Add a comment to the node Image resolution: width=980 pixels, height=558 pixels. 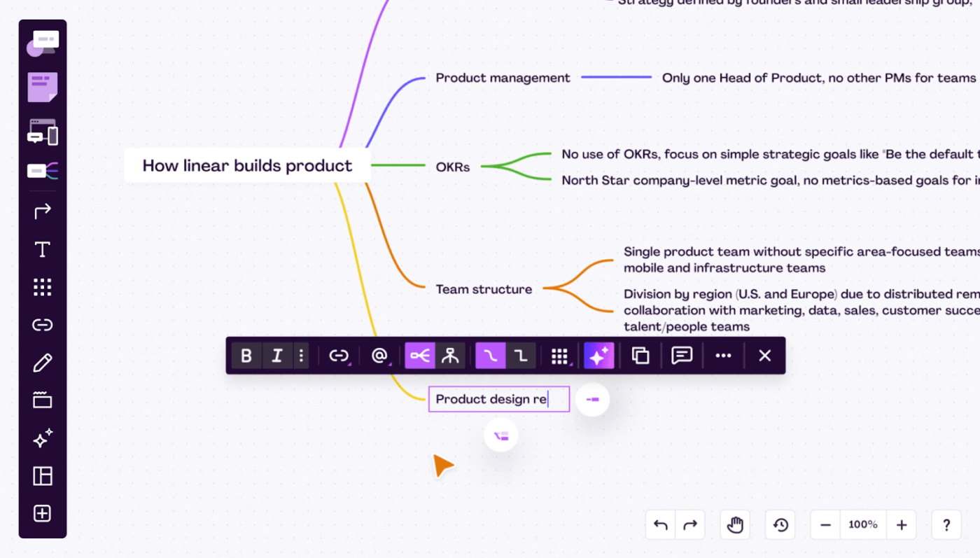682,356
